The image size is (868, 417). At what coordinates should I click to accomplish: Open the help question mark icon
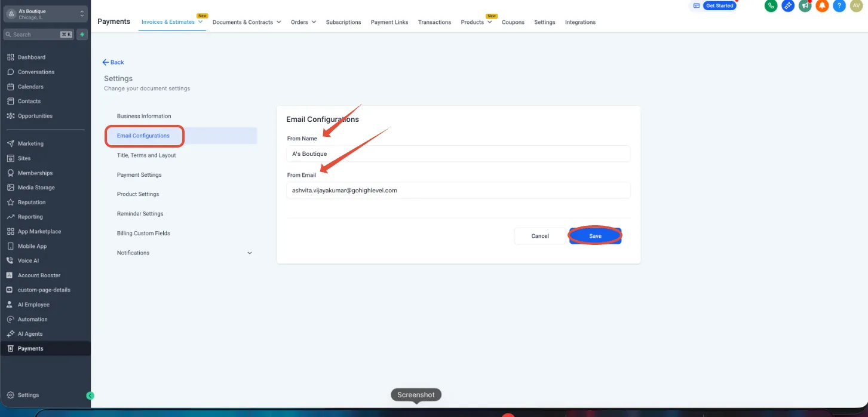tap(839, 6)
